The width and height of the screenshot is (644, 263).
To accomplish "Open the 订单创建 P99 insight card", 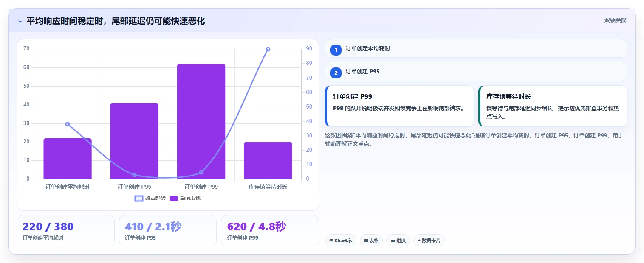I will coord(399,106).
